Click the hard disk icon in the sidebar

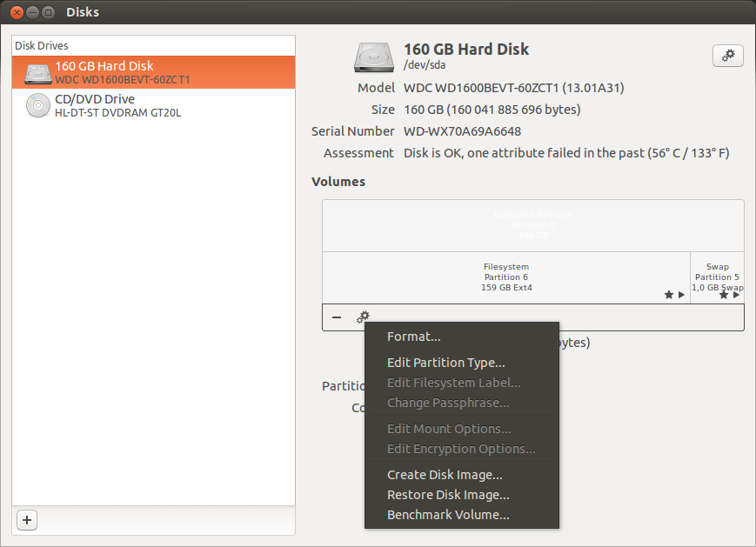pos(38,73)
